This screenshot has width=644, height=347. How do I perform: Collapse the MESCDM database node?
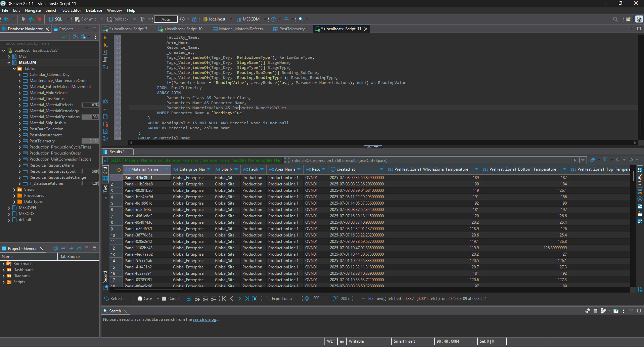tap(9, 62)
